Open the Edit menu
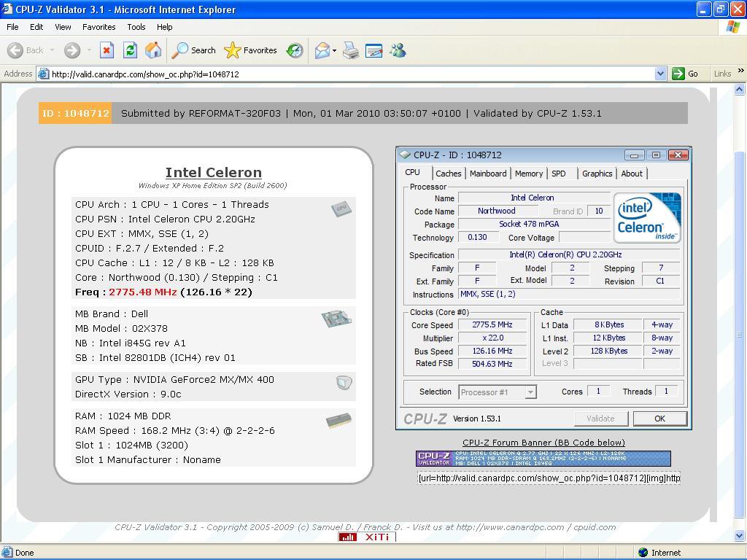The image size is (747, 560). click(36, 27)
